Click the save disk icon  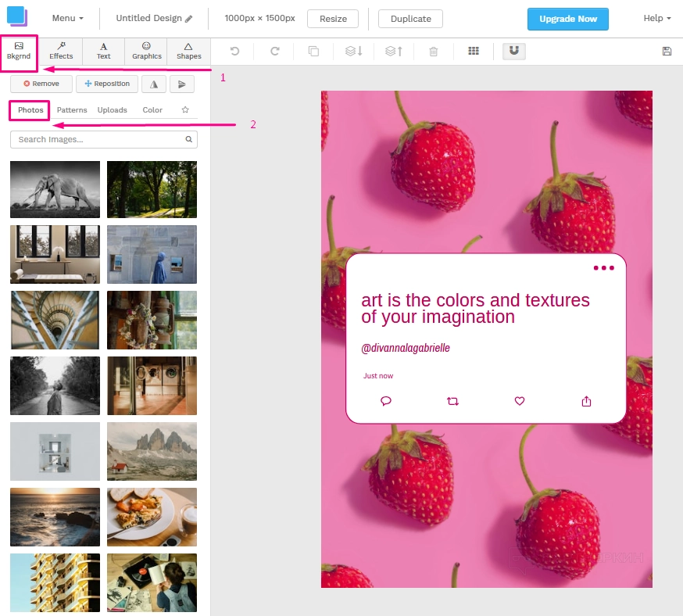tap(667, 52)
